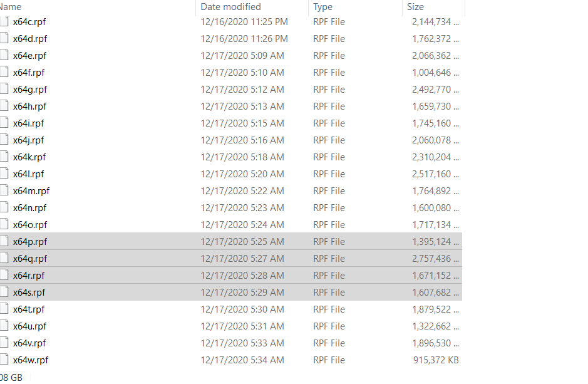Sort files by the Name column
The width and height of the screenshot is (588, 384).
11,7
